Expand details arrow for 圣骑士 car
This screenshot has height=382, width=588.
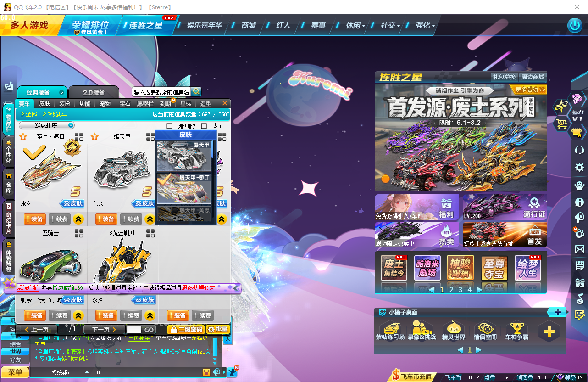tap(78, 316)
